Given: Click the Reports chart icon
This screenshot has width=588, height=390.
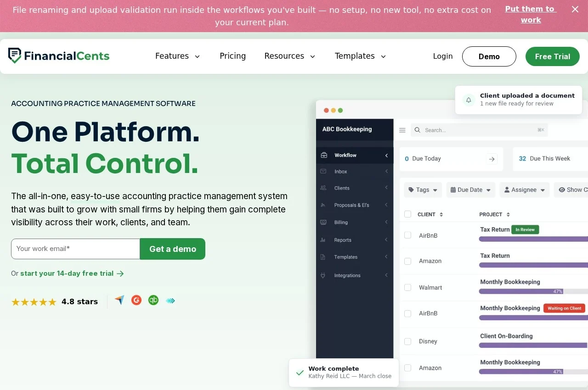Looking at the screenshot, I should (323, 240).
